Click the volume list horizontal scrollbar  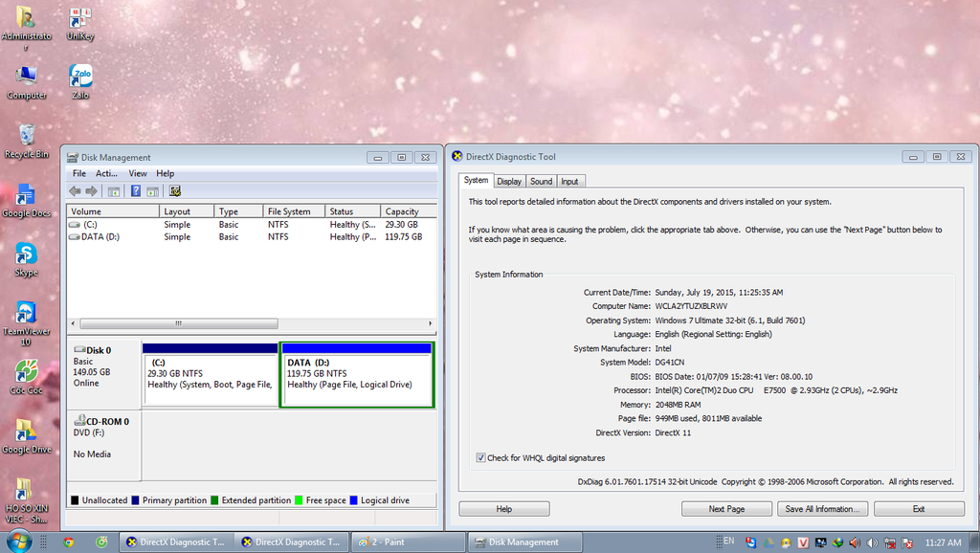[x=178, y=323]
